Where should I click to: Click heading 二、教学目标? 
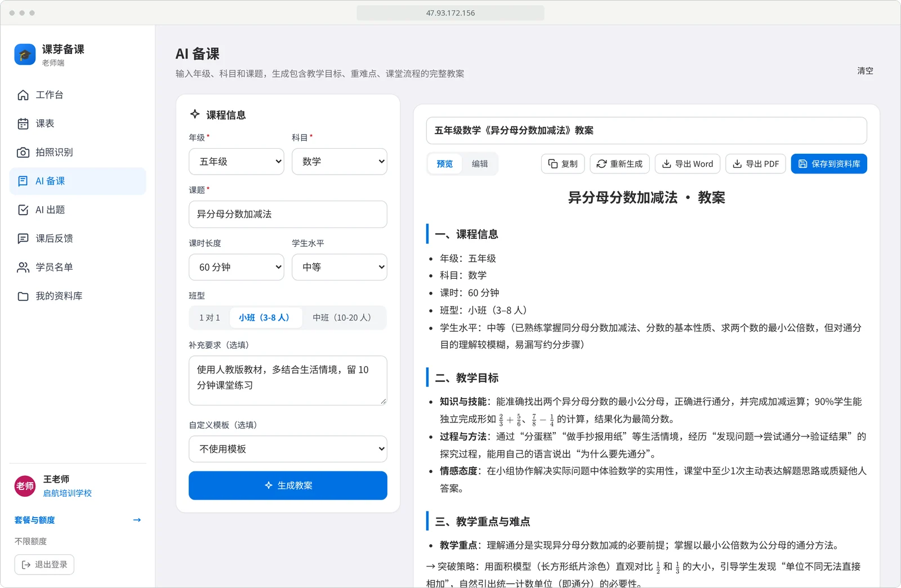tap(467, 378)
